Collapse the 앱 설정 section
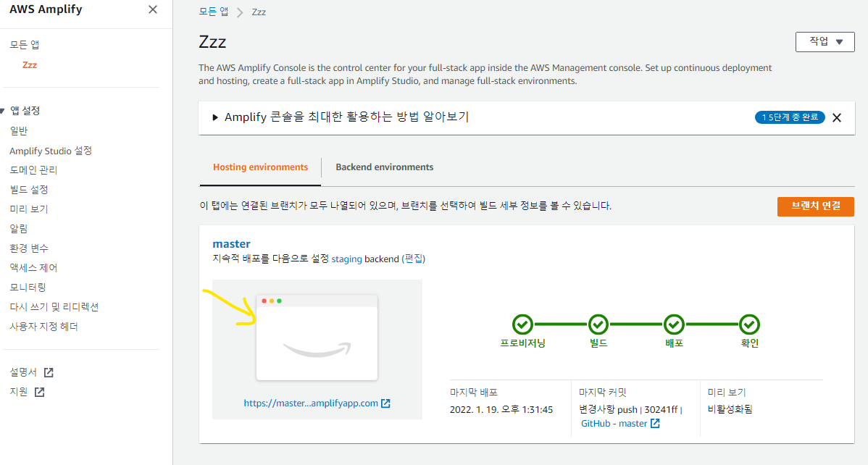 point(3,111)
